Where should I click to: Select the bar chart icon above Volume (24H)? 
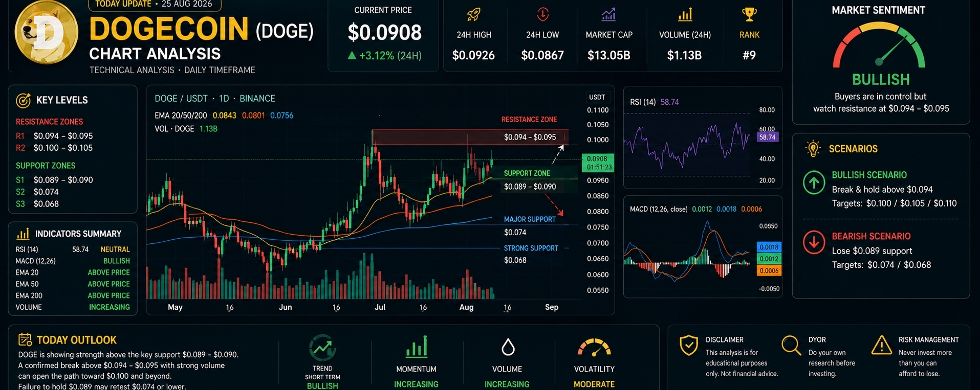click(x=685, y=15)
